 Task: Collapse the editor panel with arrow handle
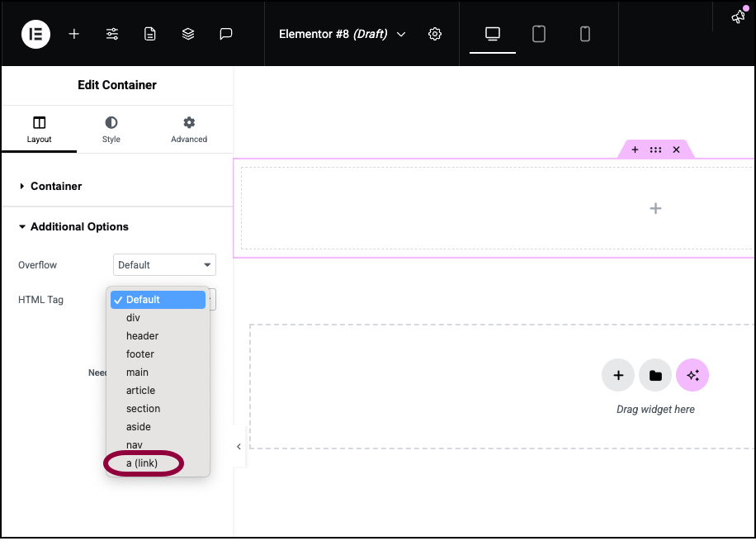(239, 446)
